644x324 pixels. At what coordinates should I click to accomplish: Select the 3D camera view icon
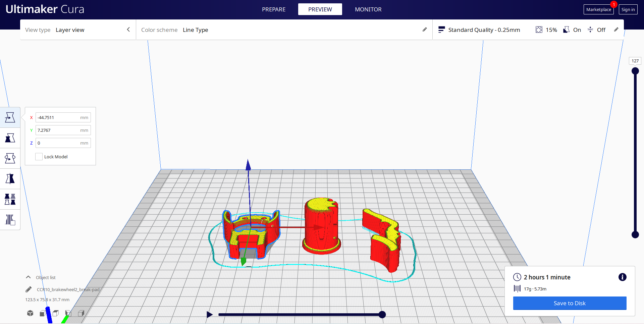[30, 313]
